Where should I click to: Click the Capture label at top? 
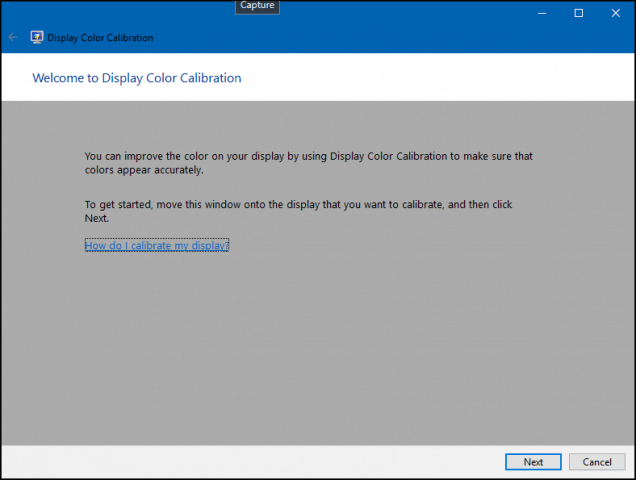click(257, 6)
